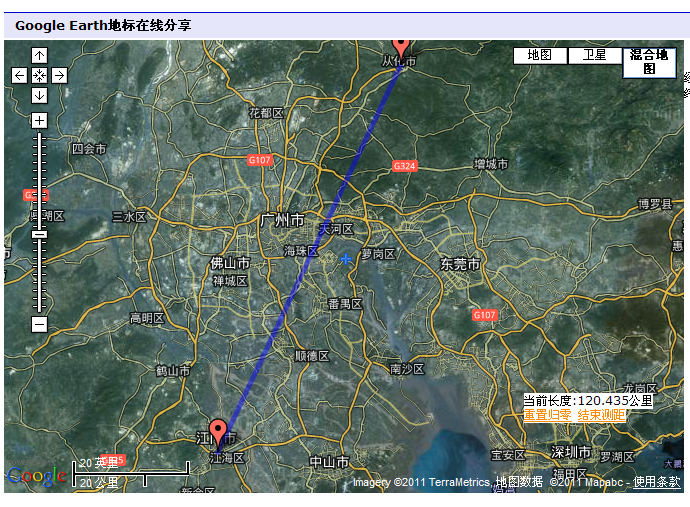Click the 鹤山市 label
The height and width of the screenshot is (507, 690).
[173, 371]
